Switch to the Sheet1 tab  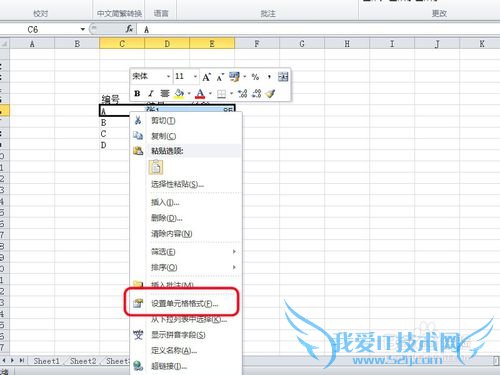click(x=46, y=361)
